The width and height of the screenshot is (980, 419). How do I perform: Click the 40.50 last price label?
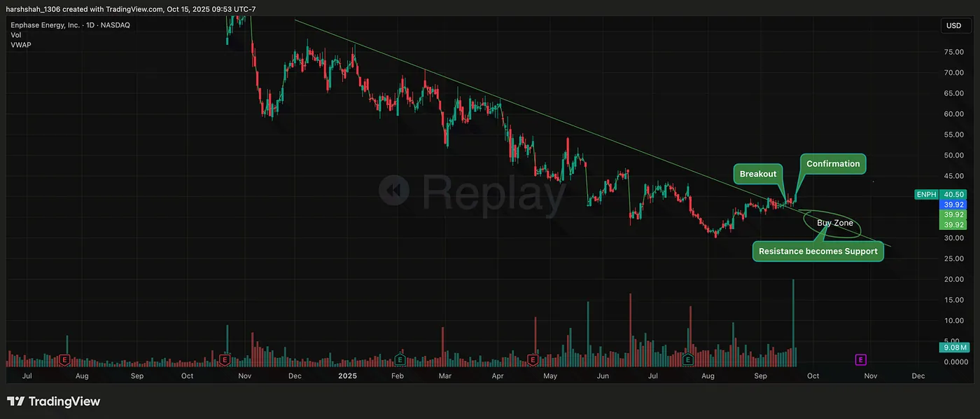tap(954, 195)
